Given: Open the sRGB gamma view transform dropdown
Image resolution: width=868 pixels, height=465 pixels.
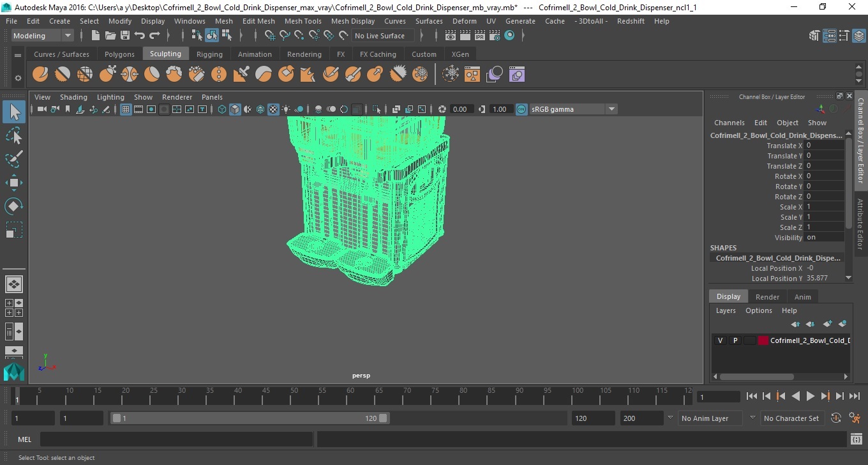Looking at the screenshot, I should click(x=573, y=109).
